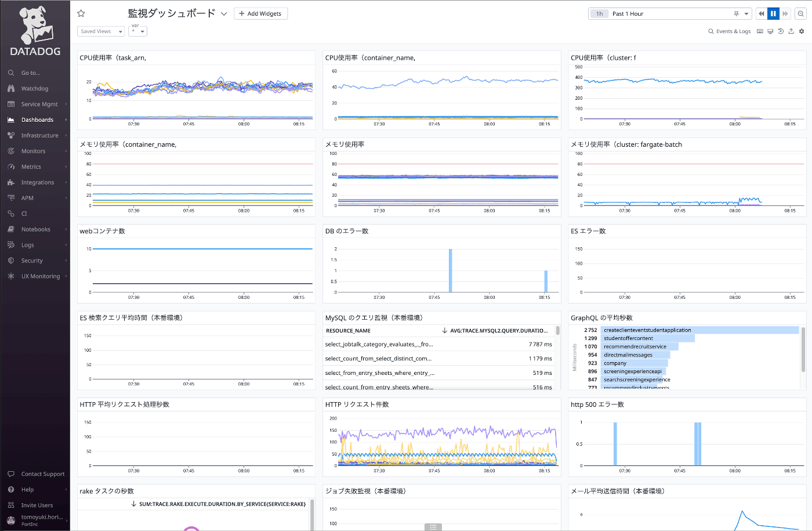The width and height of the screenshot is (812, 531).
Task: Click the Monitors sidebar icon
Action: (11, 151)
